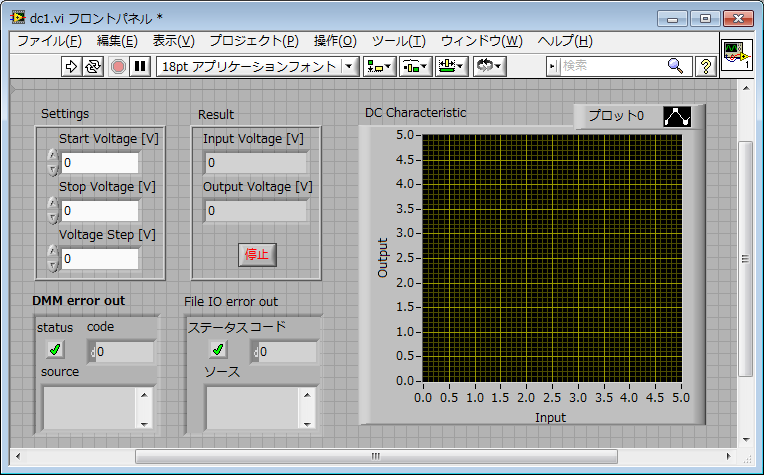The width and height of the screenshot is (764, 475).
Task: Open the 表示(V) menu
Action: pyautogui.click(x=173, y=41)
